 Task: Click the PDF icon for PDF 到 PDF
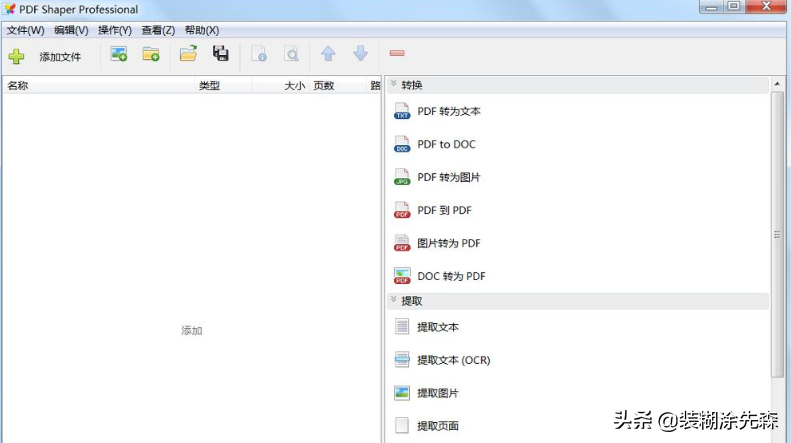[x=402, y=210]
